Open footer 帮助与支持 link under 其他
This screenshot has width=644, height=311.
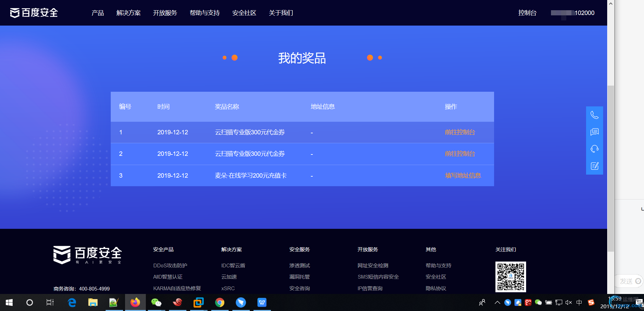(439, 266)
